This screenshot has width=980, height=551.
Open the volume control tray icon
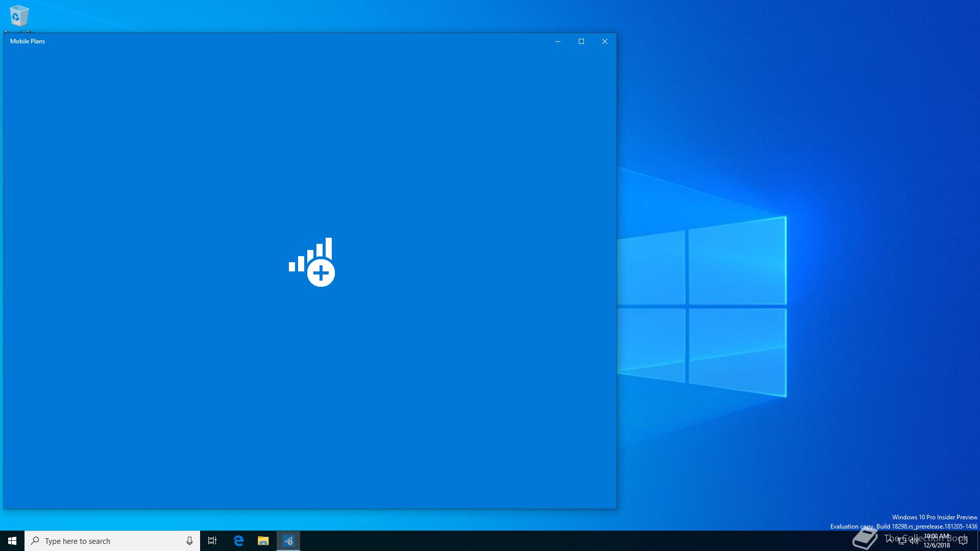914,541
